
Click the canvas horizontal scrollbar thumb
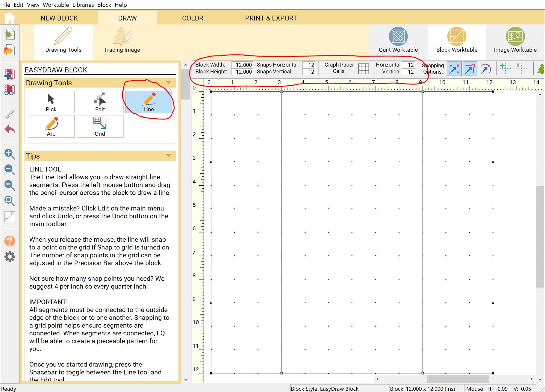pyautogui.click(x=458, y=379)
